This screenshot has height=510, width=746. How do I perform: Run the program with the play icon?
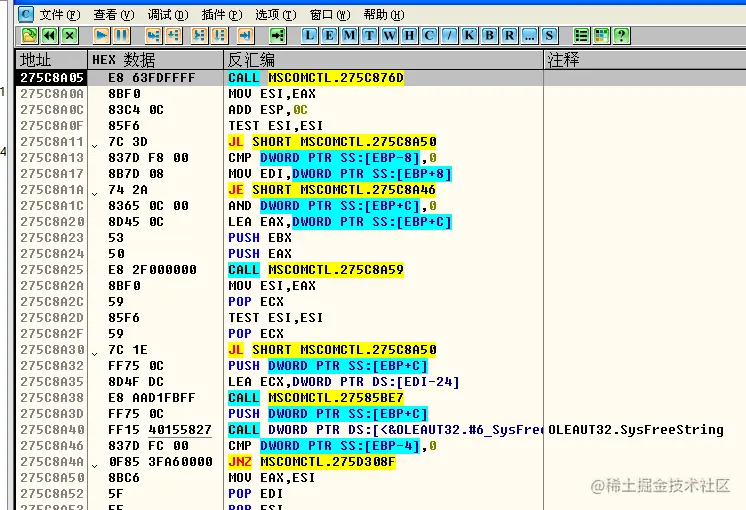point(101,36)
